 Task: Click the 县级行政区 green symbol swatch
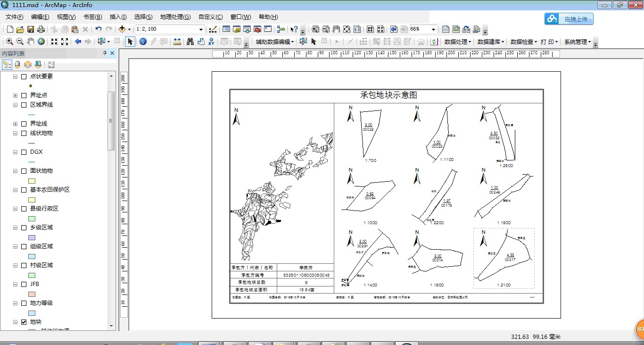[x=32, y=219]
